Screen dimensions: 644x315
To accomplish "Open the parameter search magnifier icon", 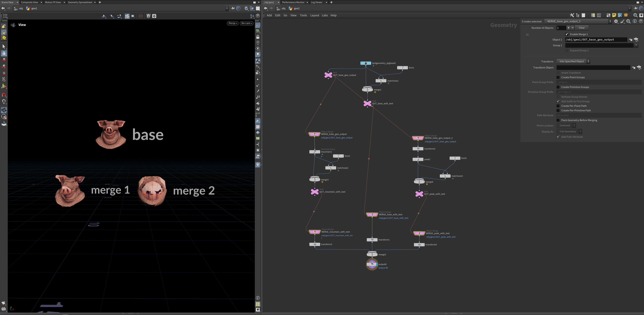I will pyautogui.click(x=628, y=22).
